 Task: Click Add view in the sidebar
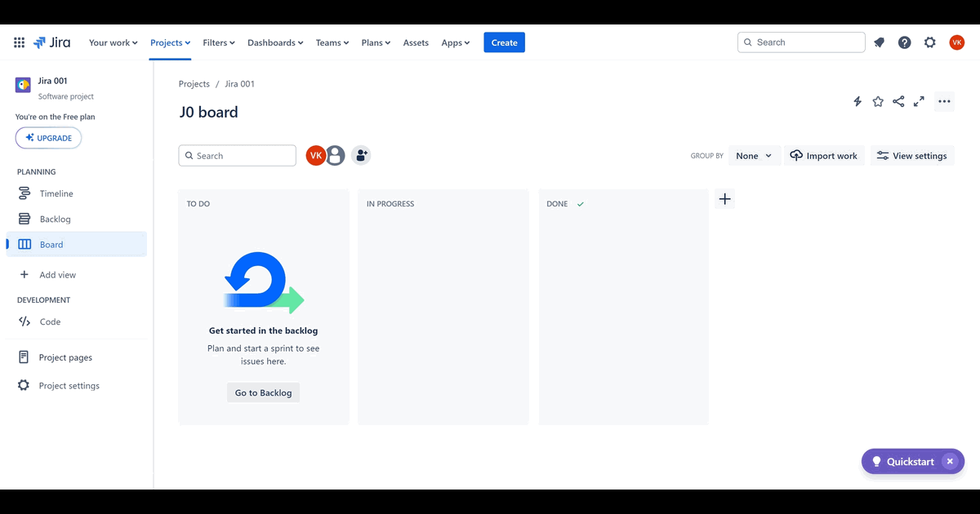coord(77,275)
